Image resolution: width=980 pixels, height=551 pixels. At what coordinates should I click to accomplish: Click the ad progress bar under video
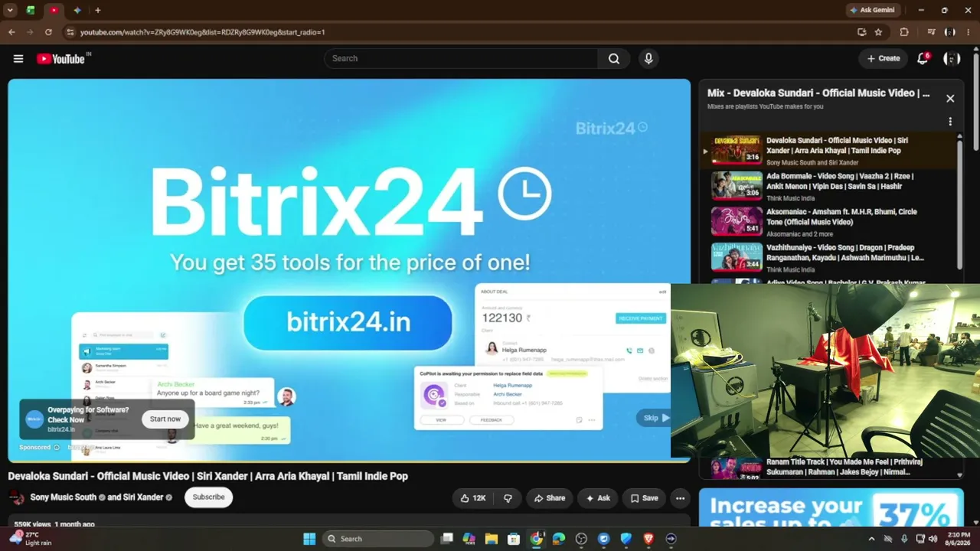(349, 462)
